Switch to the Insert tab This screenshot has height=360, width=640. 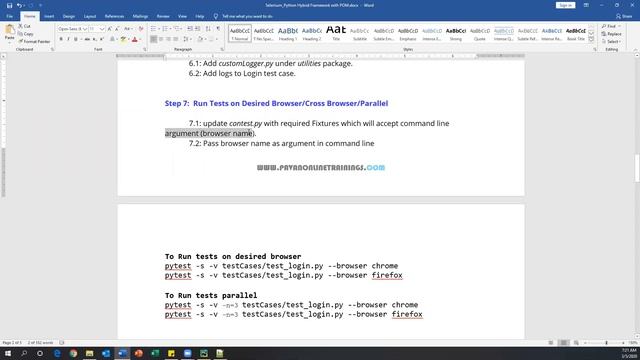point(49,16)
